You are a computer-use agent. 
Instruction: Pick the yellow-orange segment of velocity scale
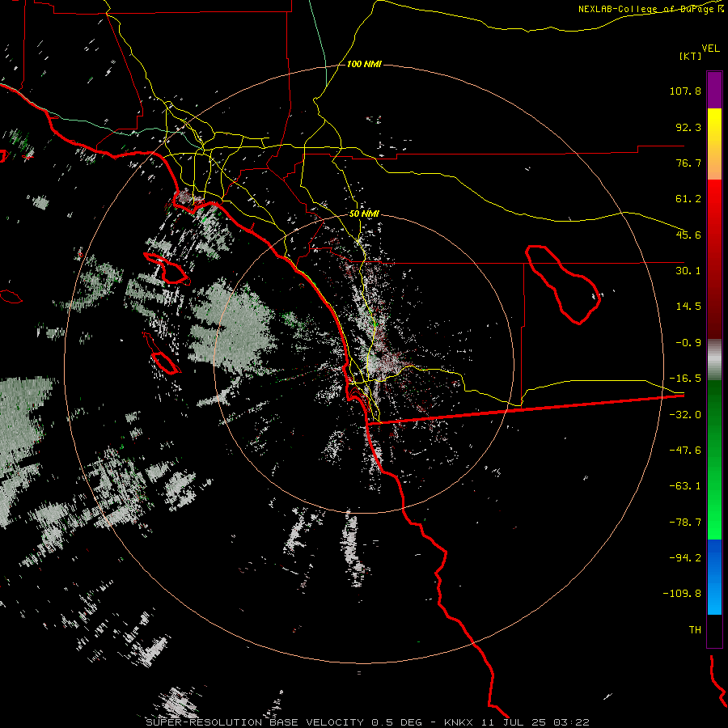714,144
